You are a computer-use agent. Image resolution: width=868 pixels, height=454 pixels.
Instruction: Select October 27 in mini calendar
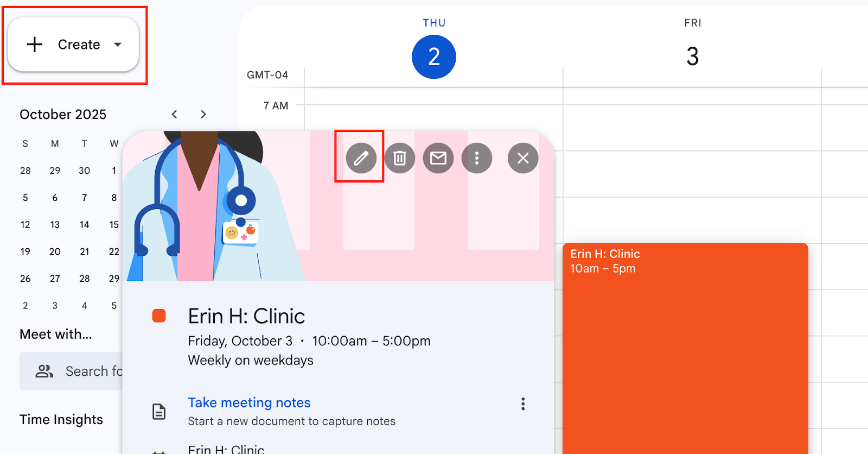55,279
